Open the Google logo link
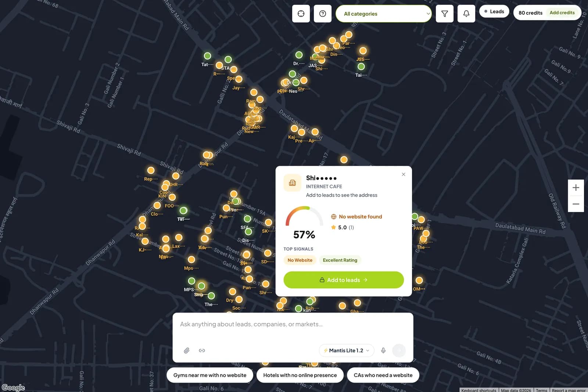Screen dimensions: 588x392 pyautogui.click(x=13, y=388)
